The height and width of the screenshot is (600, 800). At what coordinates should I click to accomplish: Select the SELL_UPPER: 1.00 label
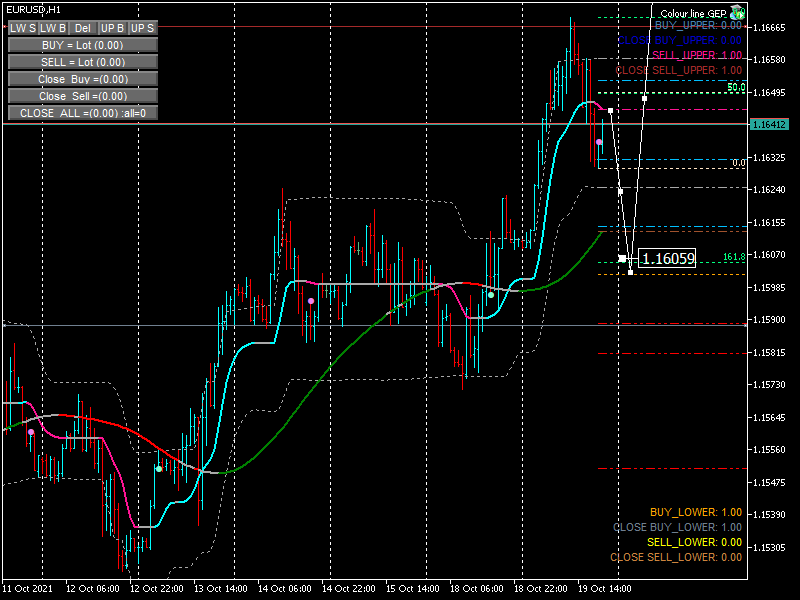click(x=697, y=55)
